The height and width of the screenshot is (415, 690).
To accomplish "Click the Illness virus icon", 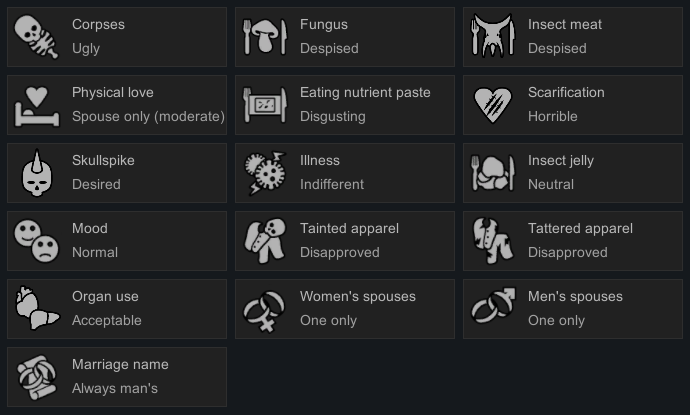I will tap(265, 173).
